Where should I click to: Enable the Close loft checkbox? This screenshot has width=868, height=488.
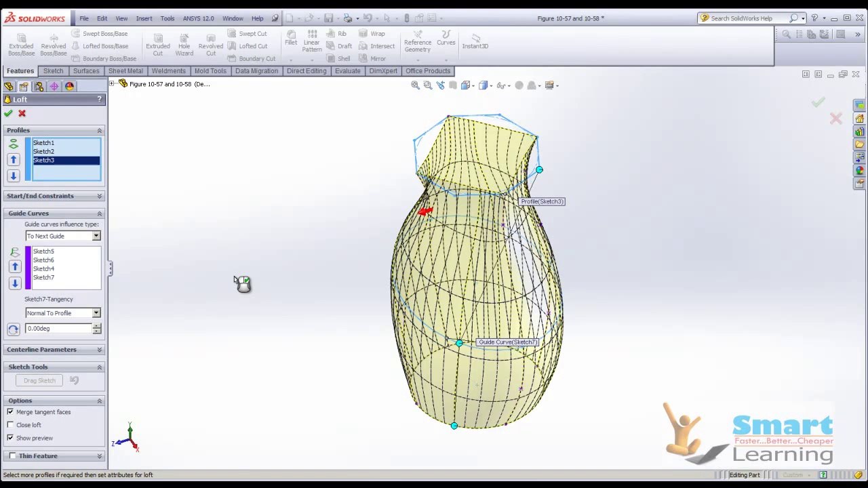pos(10,425)
